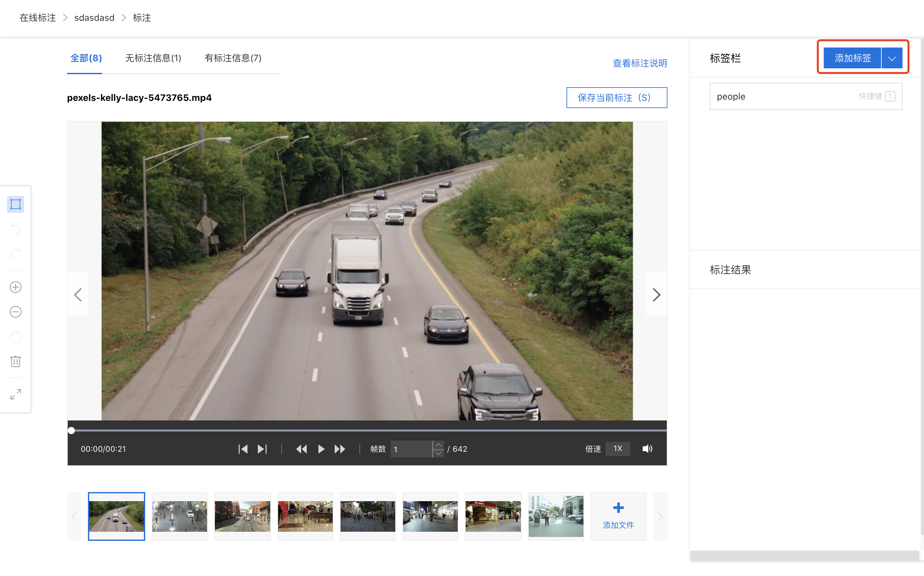Click the frame number input field
Screen dimensions: 924x576
click(x=412, y=449)
